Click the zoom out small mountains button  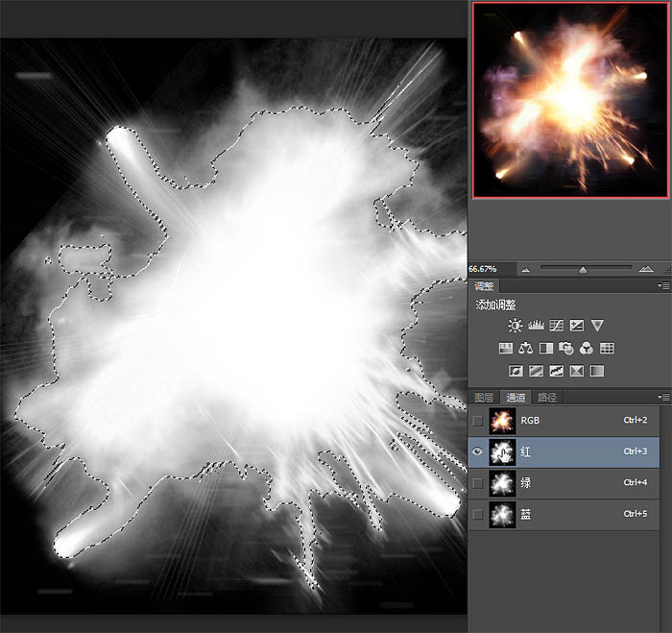(x=525, y=269)
